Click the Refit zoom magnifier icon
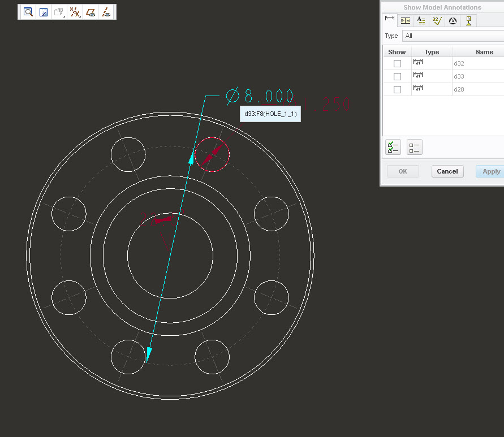The height and width of the screenshot is (437, 504). (x=28, y=12)
